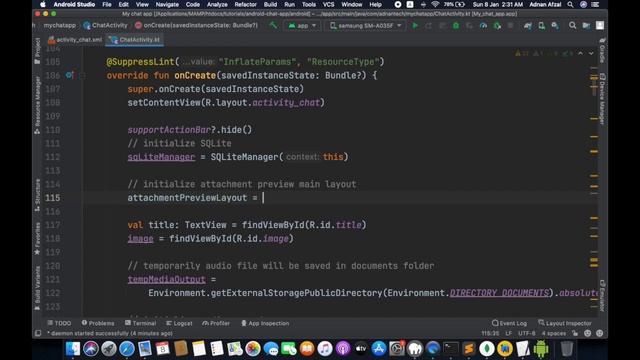Run the app with green play button
The width and height of the screenshot is (640, 360).
tap(415, 25)
